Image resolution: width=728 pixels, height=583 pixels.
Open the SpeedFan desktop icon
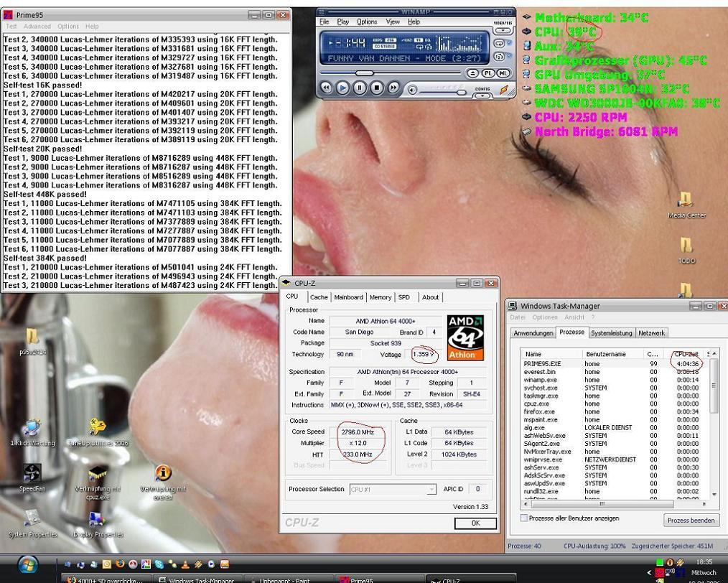[x=32, y=478]
